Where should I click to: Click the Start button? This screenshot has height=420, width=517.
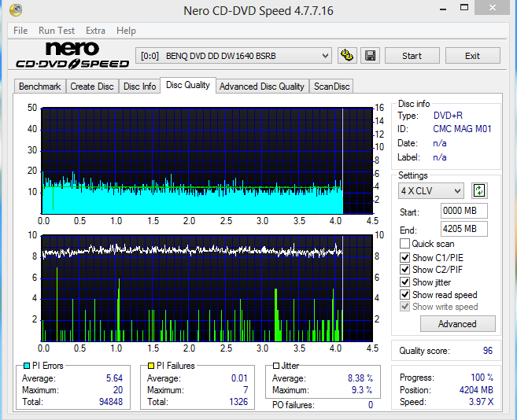point(412,56)
